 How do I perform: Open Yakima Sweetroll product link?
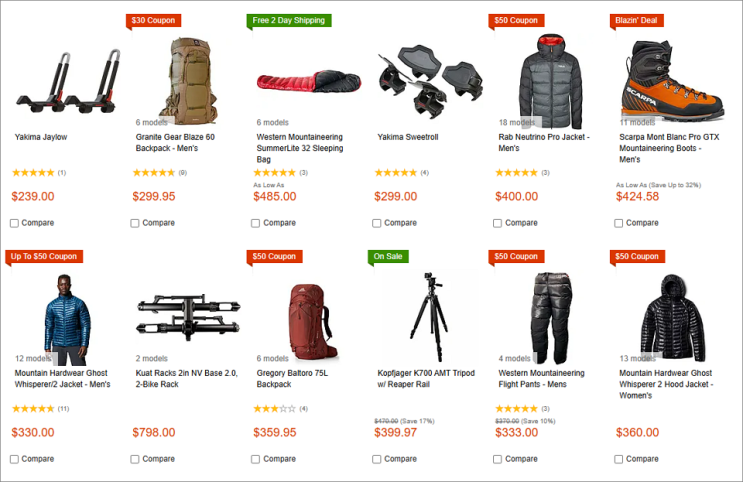point(408,137)
